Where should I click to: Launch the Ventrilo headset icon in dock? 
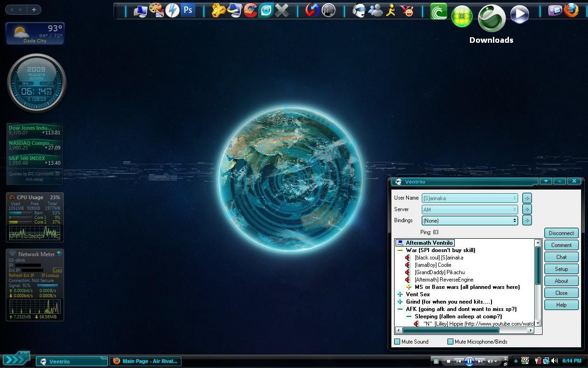(x=359, y=10)
